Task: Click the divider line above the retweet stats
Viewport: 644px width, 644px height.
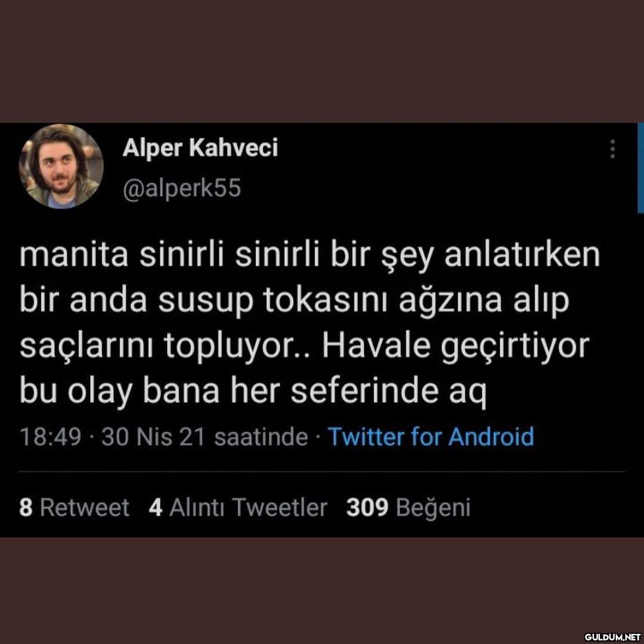Action: coord(322,472)
